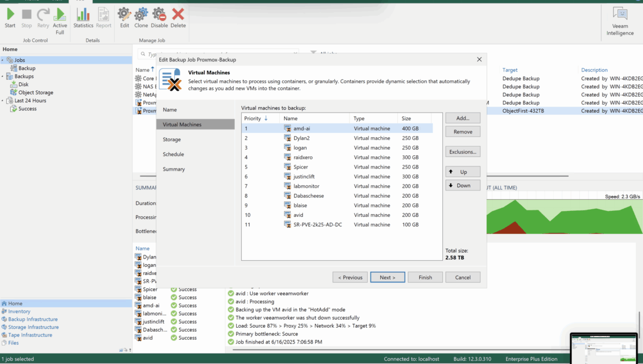Screen dimensions: 643x364
Task: Delete the selected job from the ribbon
Action: coord(178,18)
